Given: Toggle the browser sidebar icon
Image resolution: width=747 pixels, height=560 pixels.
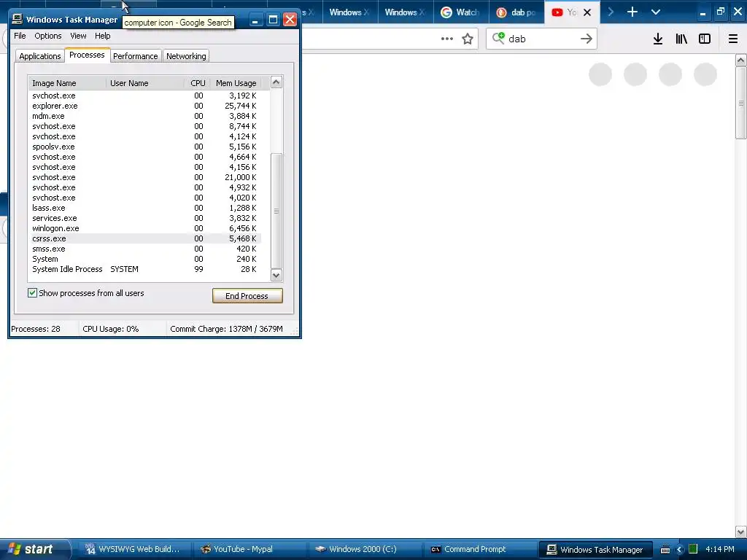Looking at the screenshot, I should click(705, 39).
